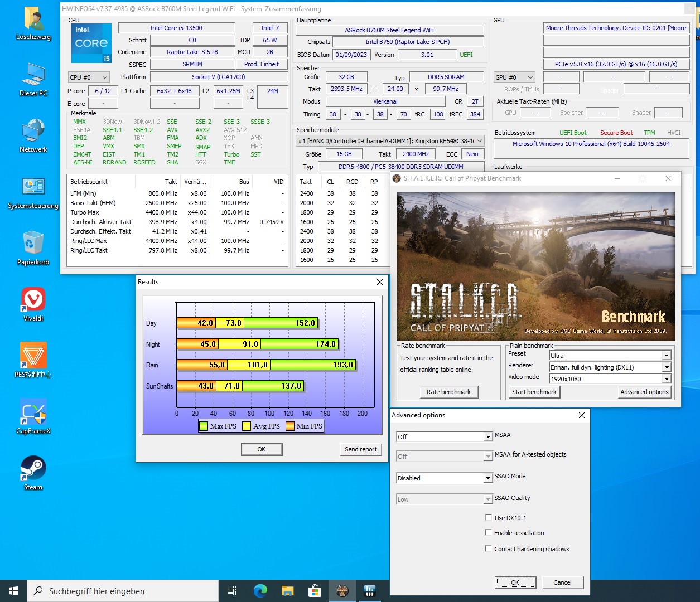The height and width of the screenshot is (602, 700).
Task: Open the MSAA dropdown set to Off
Action: click(444, 437)
